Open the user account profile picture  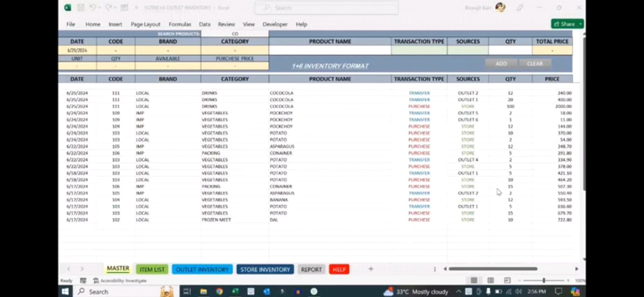pos(500,8)
